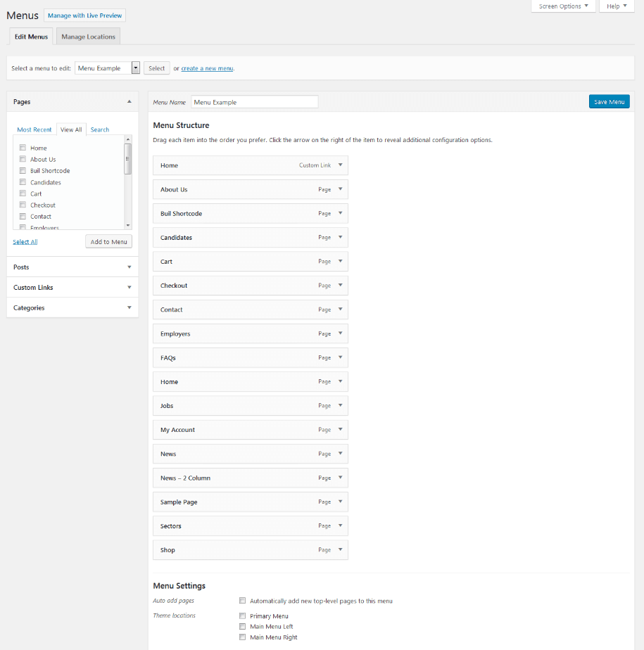The image size is (644, 650).
Task: Click the Save Menu button
Action: tap(609, 102)
